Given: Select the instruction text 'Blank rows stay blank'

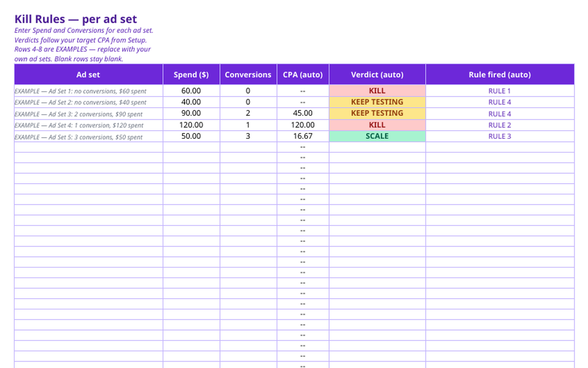Looking at the screenshot, I should tap(89, 59).
